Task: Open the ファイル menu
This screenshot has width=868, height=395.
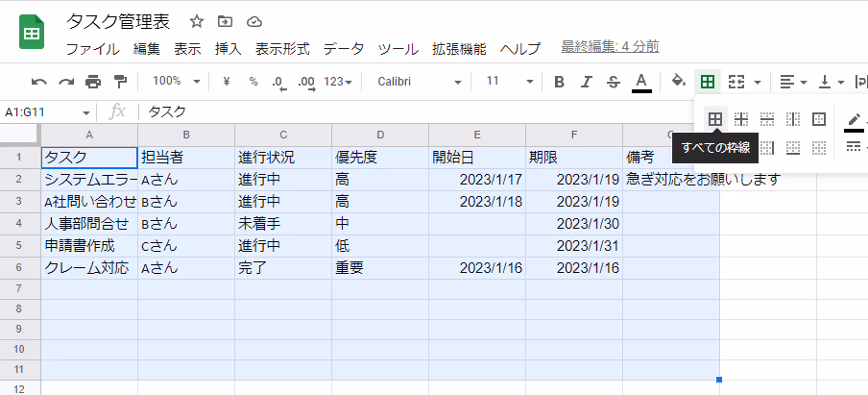Action: coord(92,49)
